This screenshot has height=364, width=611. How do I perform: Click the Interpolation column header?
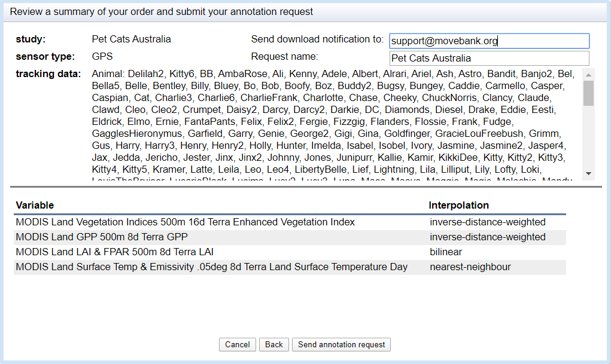pyautogui.click(x=458, y=205)
